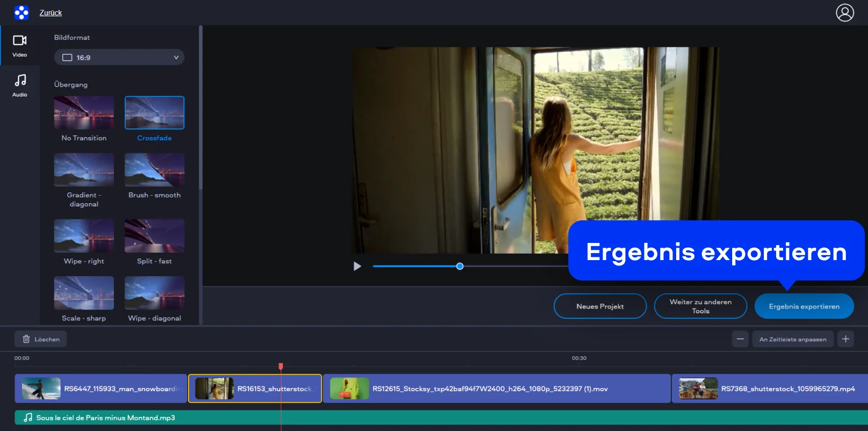Click the Ergebnis exportieren button
Image resolution: width=868 pixels, height=431 pixels.
pos(804,306)
